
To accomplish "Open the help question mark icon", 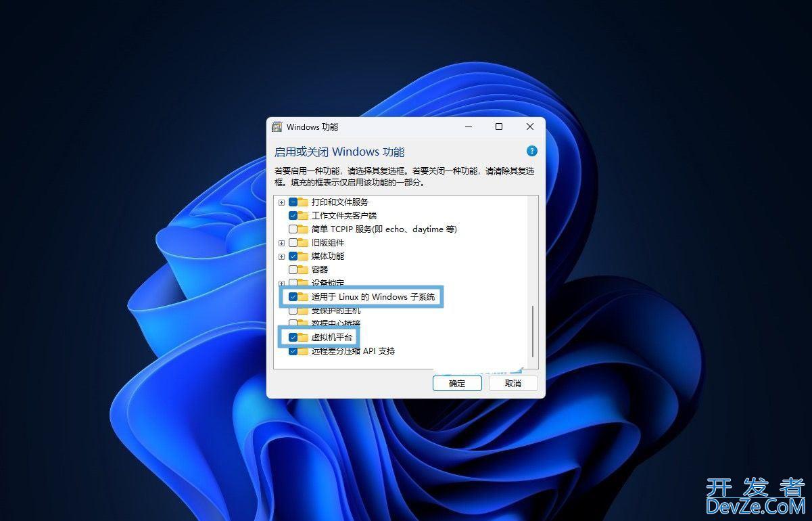I will coord(532,151).
